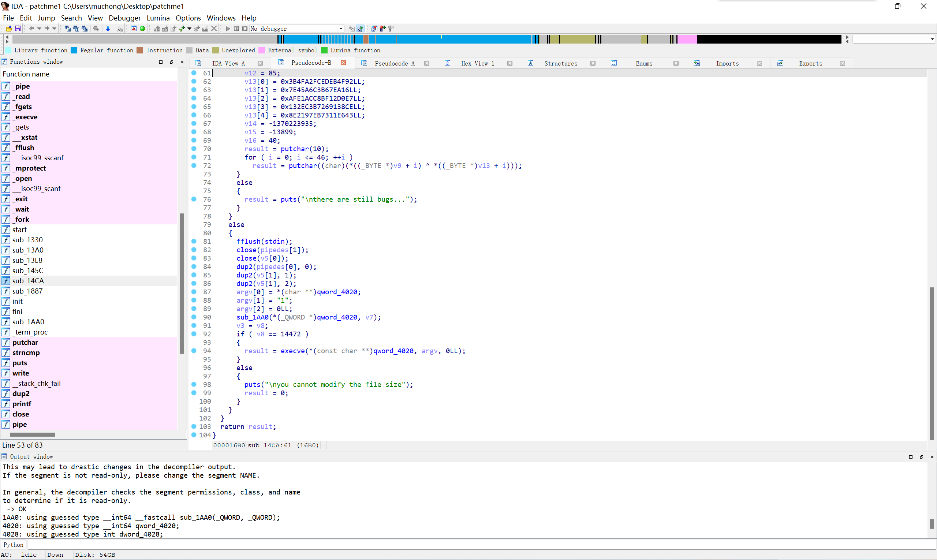Click the Convert to string icon

pos(173,29)
